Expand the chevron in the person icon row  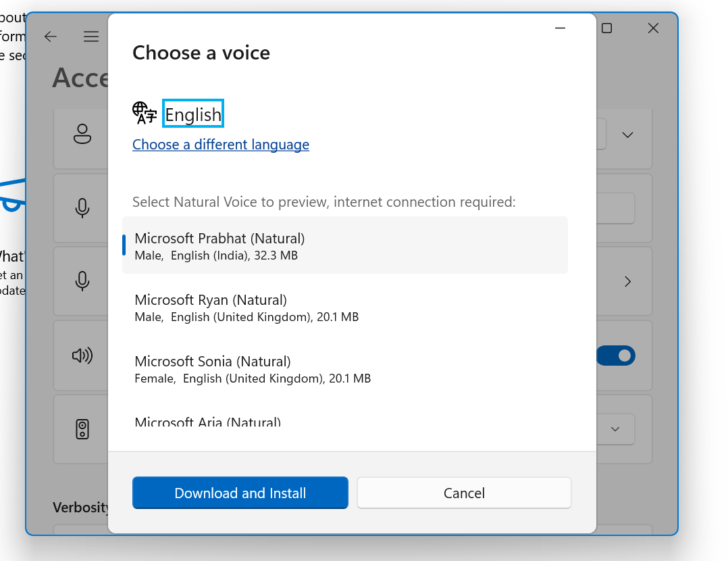point(628,135)
